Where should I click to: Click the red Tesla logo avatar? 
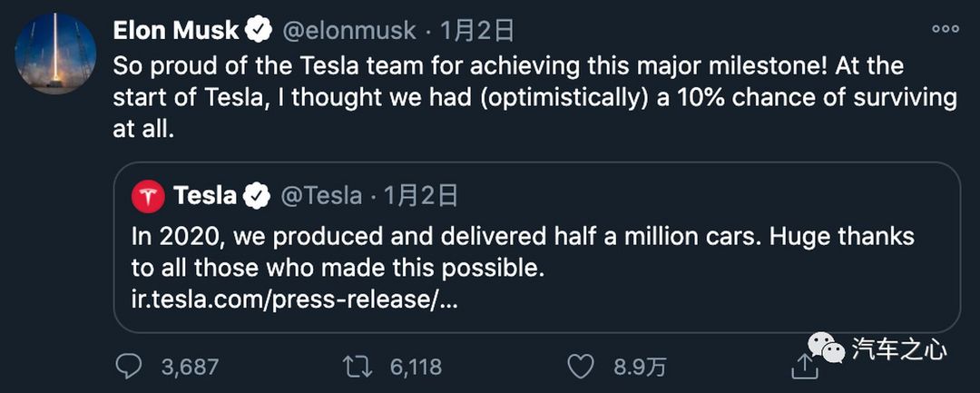148,197
